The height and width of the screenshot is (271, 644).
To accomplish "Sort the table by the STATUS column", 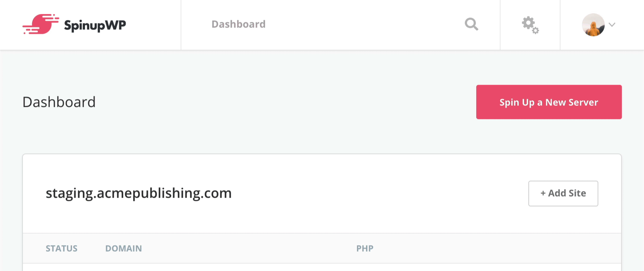I will point(61,248).
